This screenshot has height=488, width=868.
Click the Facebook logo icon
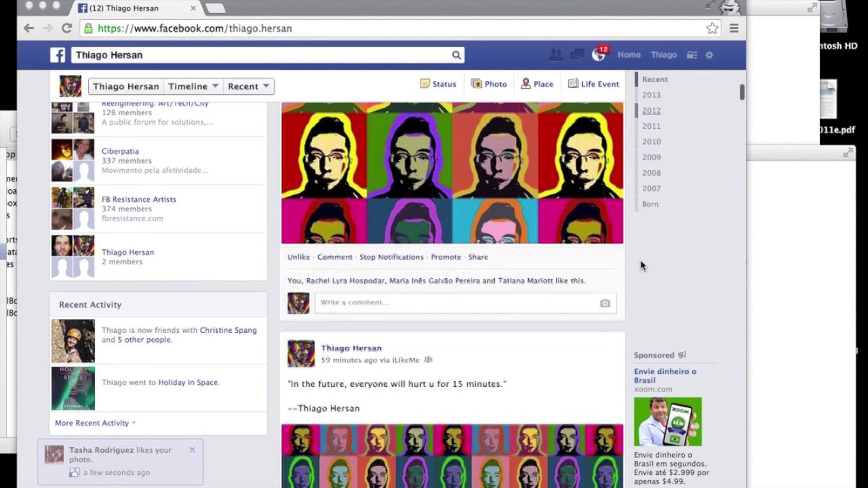point(58,55)
